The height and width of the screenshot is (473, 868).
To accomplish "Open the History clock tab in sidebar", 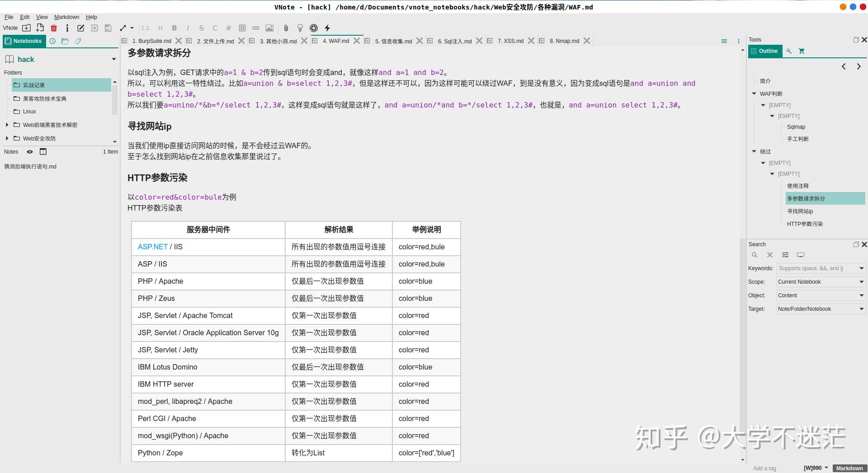I will pos(52,41).
